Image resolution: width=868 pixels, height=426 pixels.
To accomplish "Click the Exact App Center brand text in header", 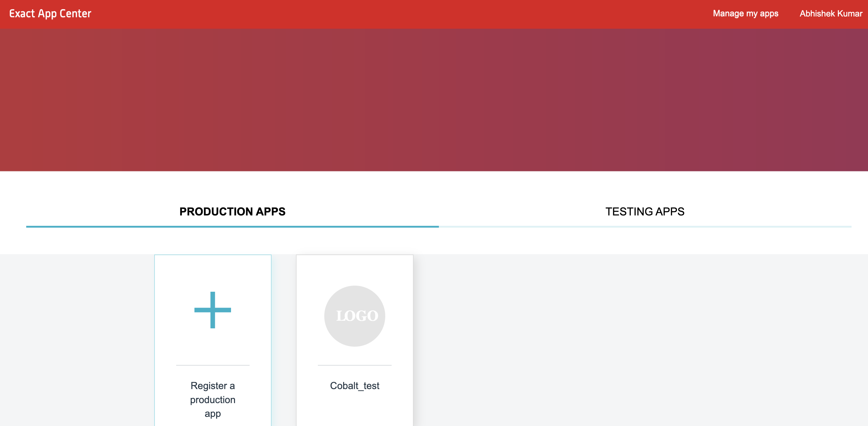I will (50, 13).
